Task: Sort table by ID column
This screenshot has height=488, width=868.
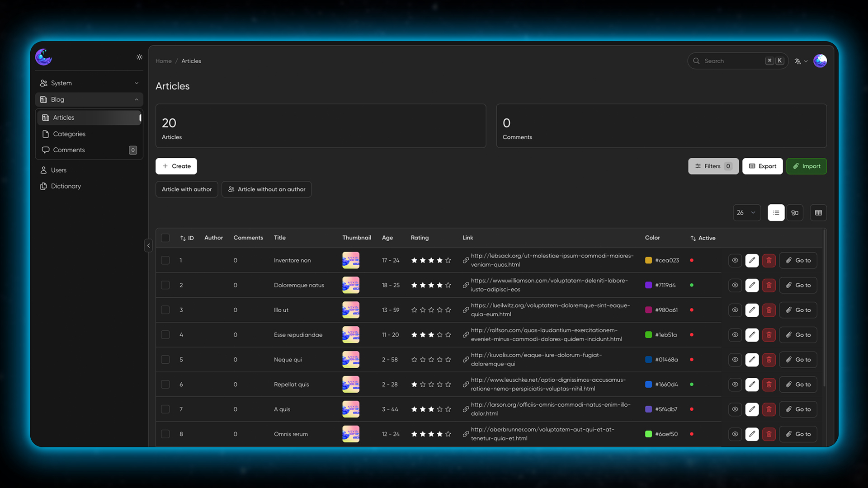Action: (x=187, y=238)
